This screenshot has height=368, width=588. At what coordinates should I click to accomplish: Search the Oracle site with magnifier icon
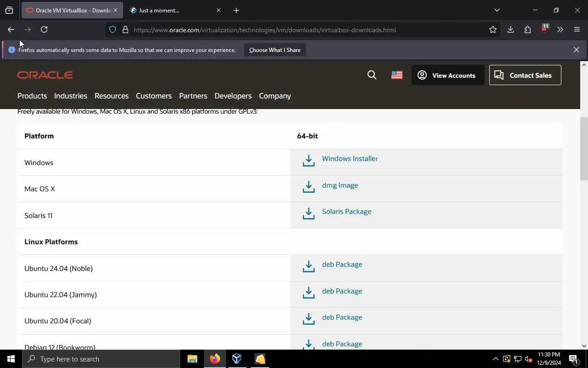coord(372,75)
